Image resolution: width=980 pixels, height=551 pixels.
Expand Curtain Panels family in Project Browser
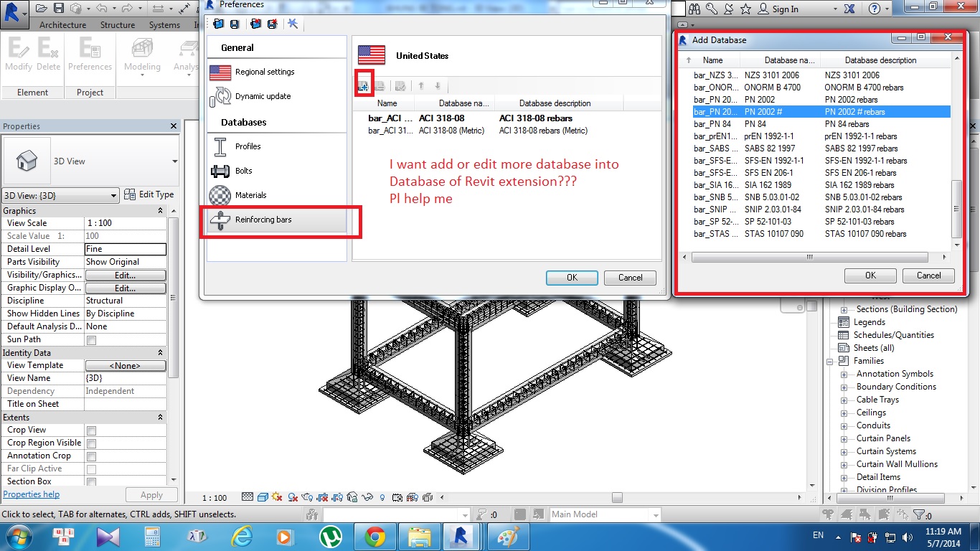844,438
